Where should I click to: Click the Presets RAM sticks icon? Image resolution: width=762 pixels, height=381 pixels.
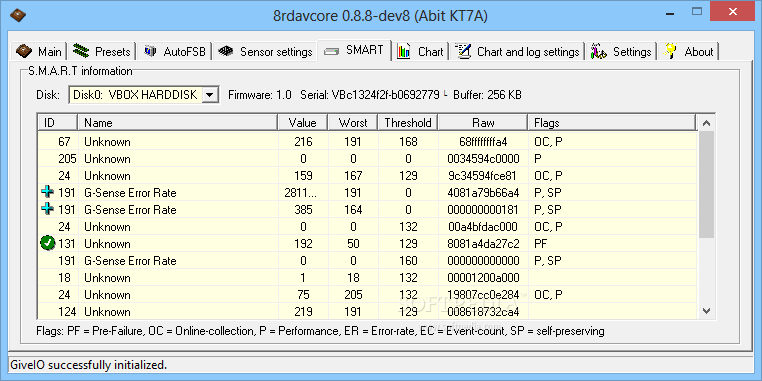[x=81, y=51]
